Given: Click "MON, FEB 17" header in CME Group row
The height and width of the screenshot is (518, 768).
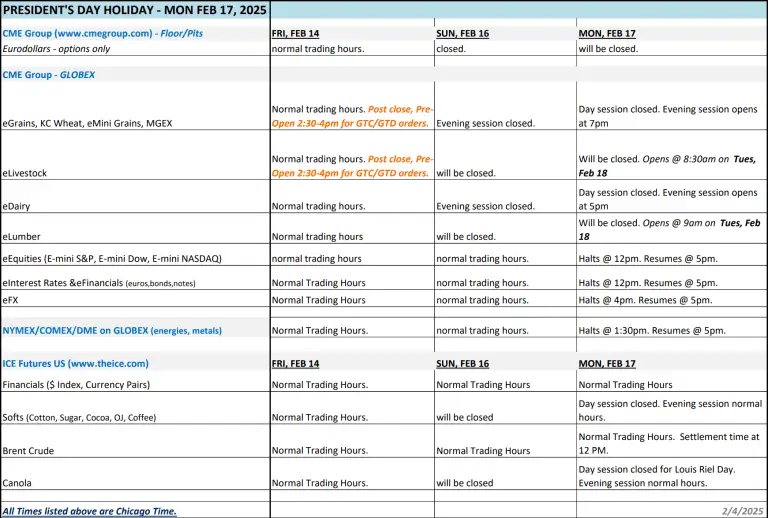Looking at the screenshot, I should 607,33.
